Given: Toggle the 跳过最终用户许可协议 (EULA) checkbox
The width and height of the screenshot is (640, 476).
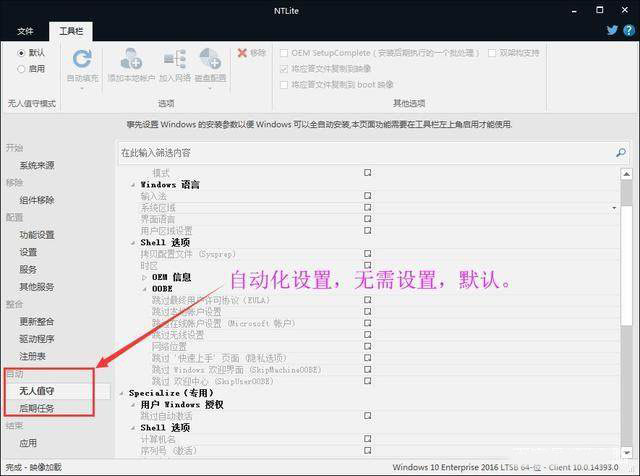Looking at the screenshot, I should 368,300.
